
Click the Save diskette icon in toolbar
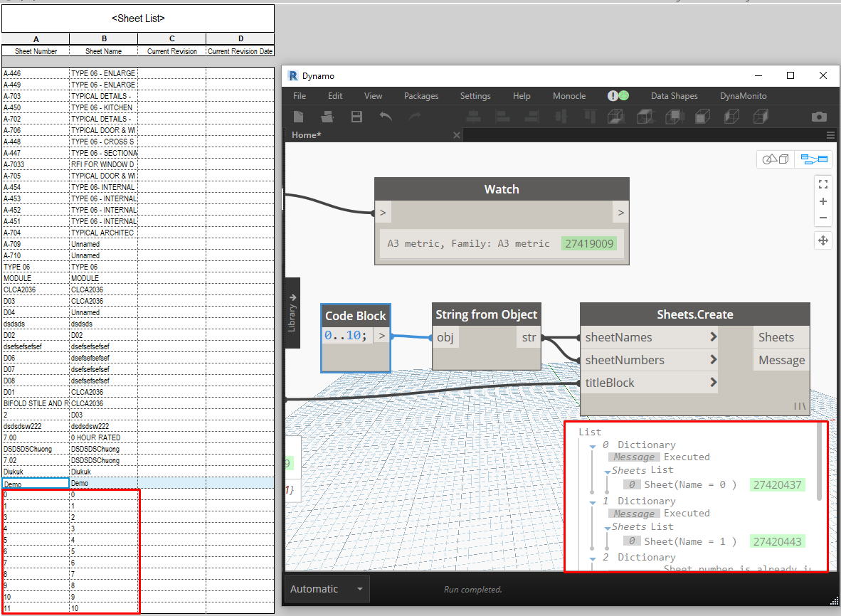click(x=356, y=117)
